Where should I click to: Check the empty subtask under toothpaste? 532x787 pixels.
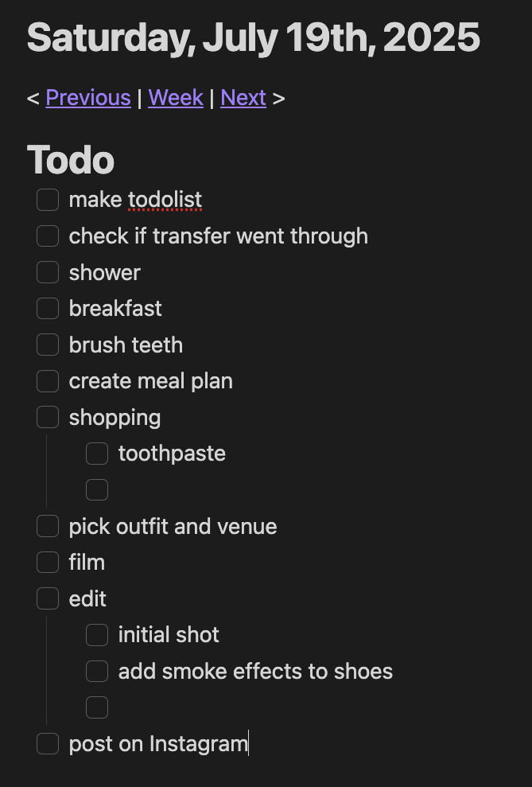coord(97,489)
